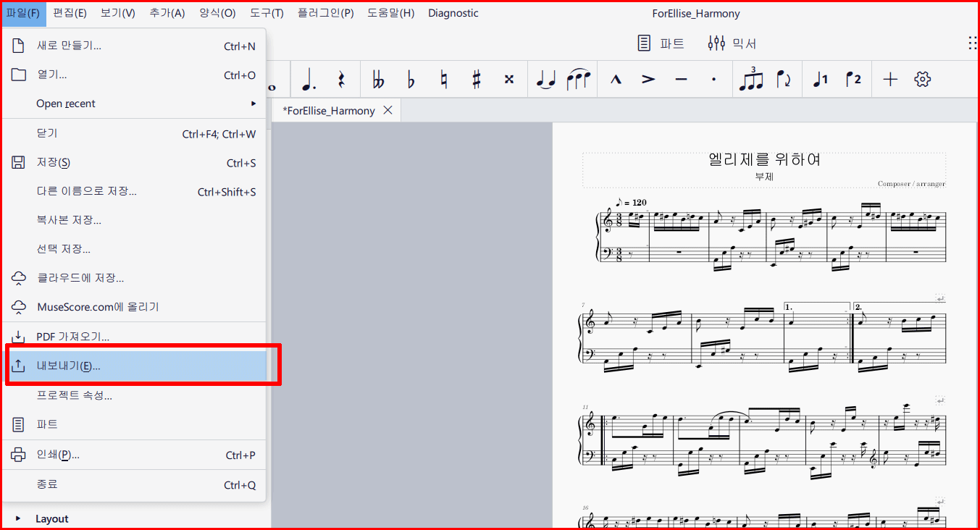Expand the Open recent submenu

point(134,104)
